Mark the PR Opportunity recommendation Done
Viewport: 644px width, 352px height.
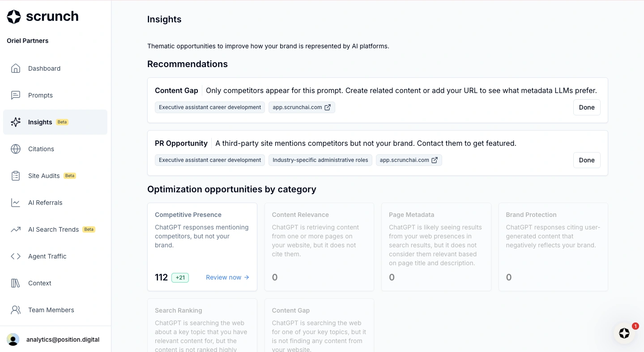coord(586,160)
